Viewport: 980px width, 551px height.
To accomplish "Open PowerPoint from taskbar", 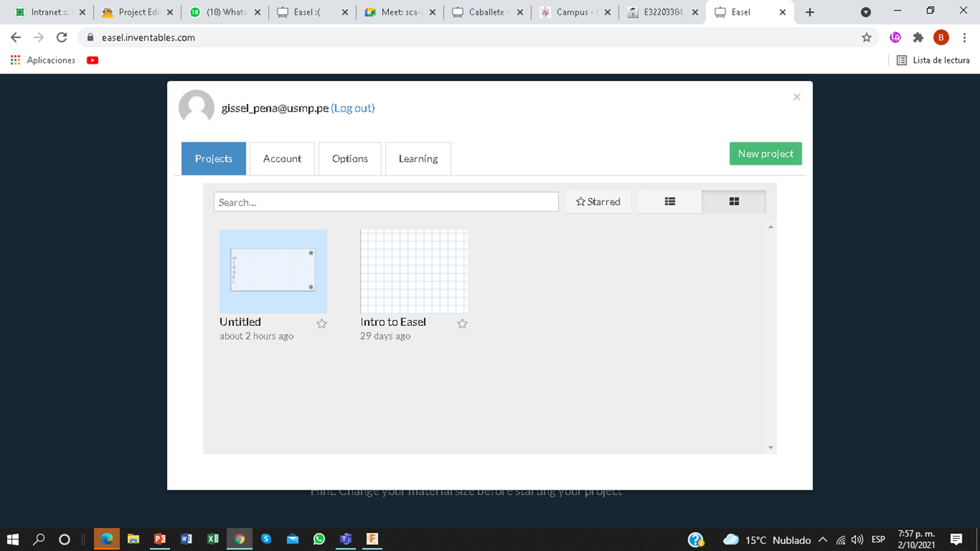I will 160,539.
